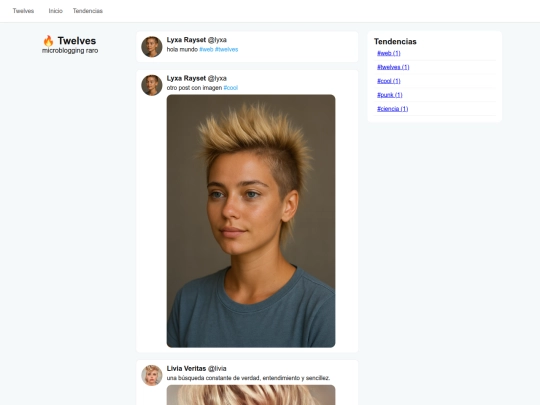Open the #cool (1) trend
Image resolution: width=540 pixels, height=405 pixels.
tap(388, 81)
